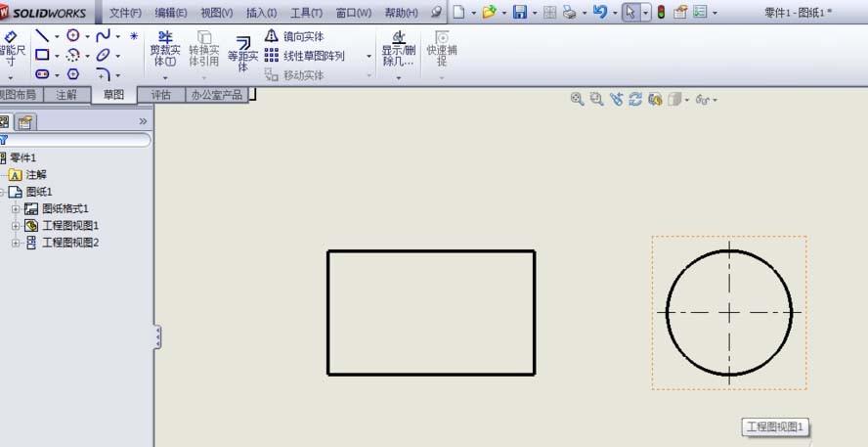The height and width of the screenshot is (447, 868).
Task: Click the 移动实体 move entities tool
Action: tap(294, 74)
